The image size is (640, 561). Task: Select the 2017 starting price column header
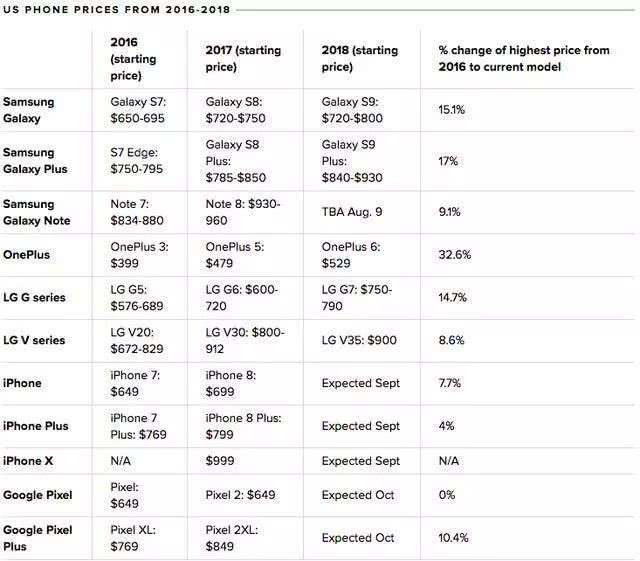pos(243,58)
